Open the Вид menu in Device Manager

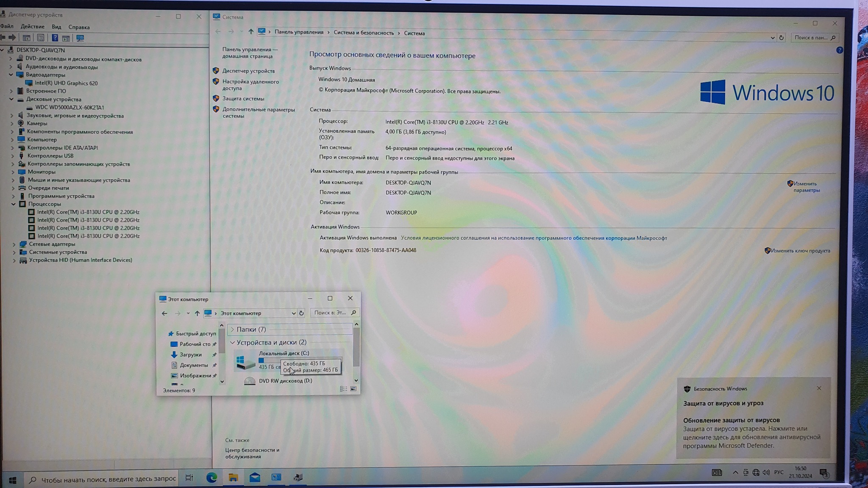(56, 27)
